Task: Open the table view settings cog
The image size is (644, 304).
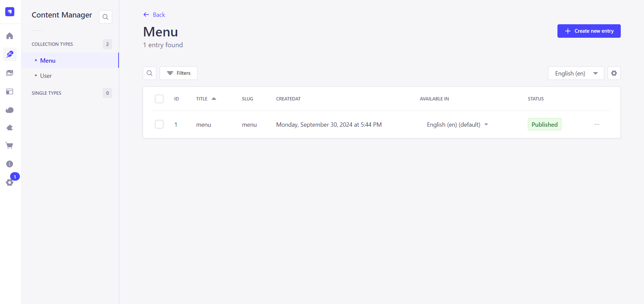Action: click(614, 73)
